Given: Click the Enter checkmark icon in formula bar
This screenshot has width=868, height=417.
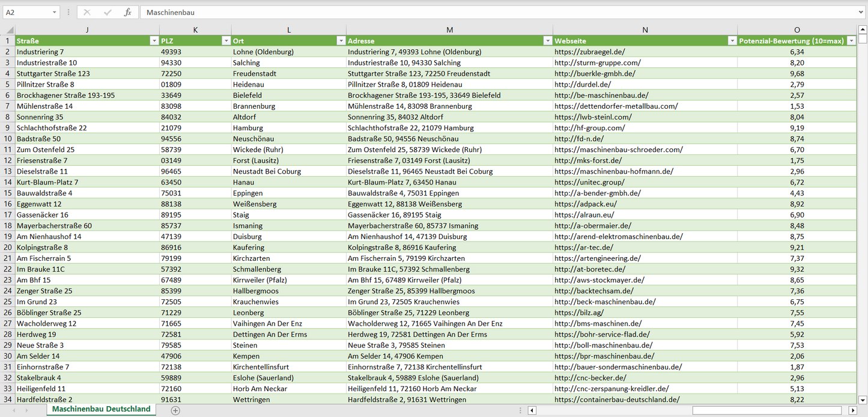Looking at the screenshot, I should point(108,12).
